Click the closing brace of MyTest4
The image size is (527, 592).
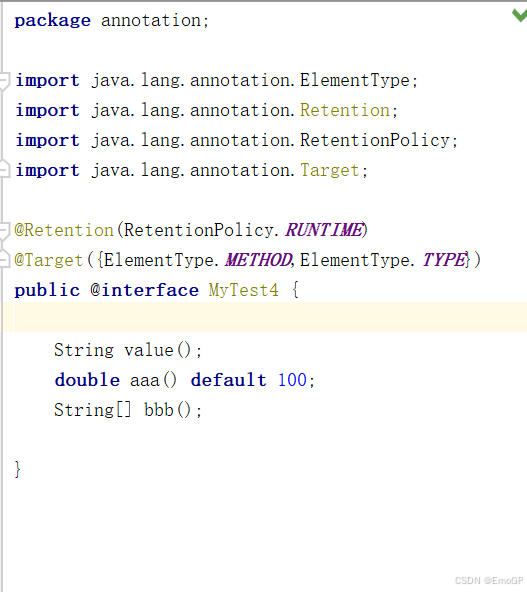pyautogui.click(x=17, y=470)
